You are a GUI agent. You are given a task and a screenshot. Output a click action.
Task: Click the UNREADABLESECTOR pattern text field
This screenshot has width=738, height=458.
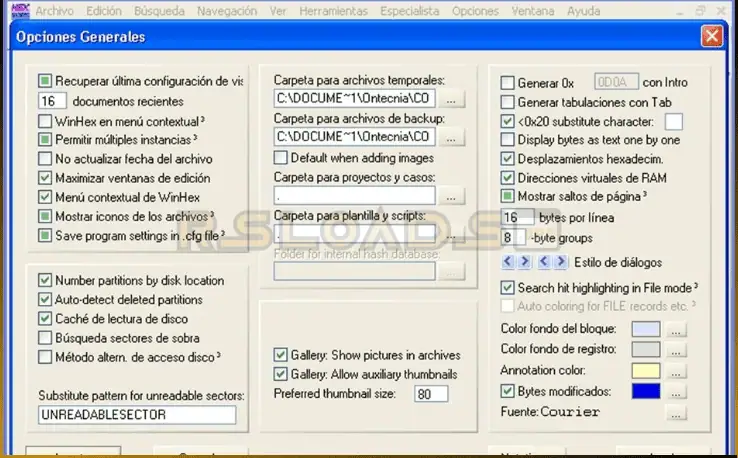tap(136, 414)
